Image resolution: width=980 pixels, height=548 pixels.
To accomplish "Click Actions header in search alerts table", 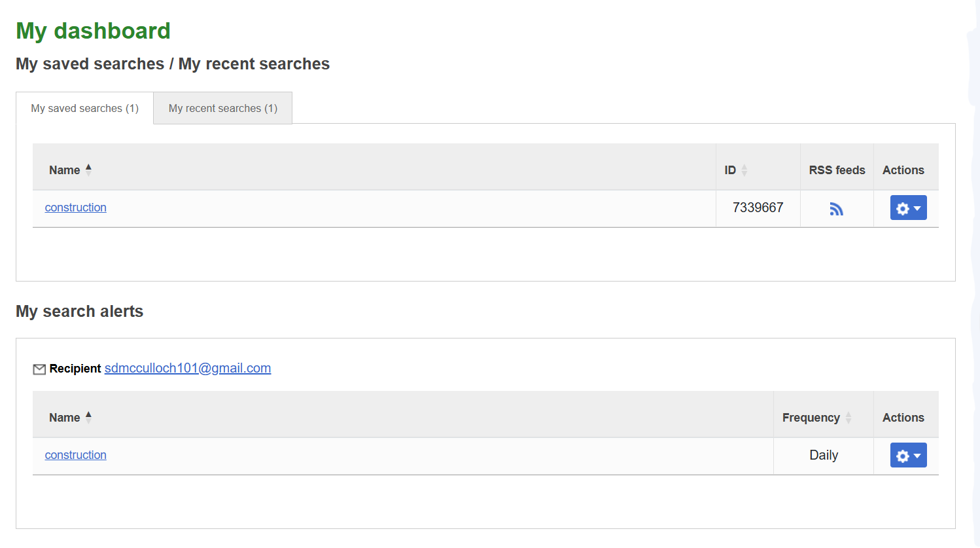I will click(x=903, y=417).
